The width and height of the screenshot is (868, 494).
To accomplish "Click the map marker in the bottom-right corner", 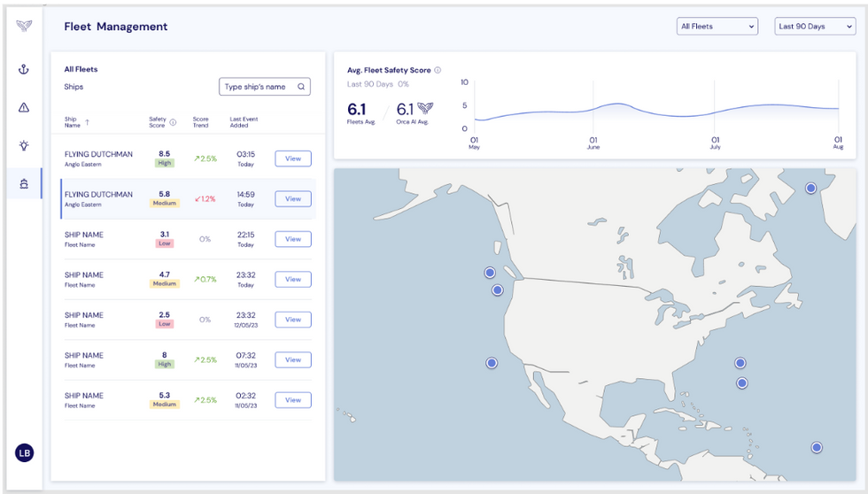I will [817, 448].
